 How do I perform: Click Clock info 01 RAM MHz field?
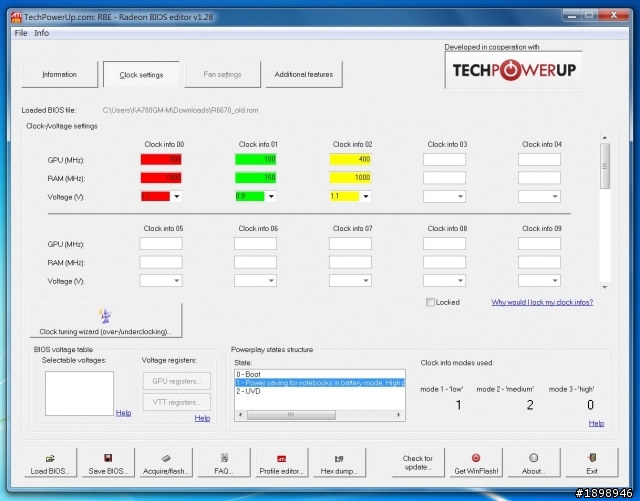[x=256, y=178]
